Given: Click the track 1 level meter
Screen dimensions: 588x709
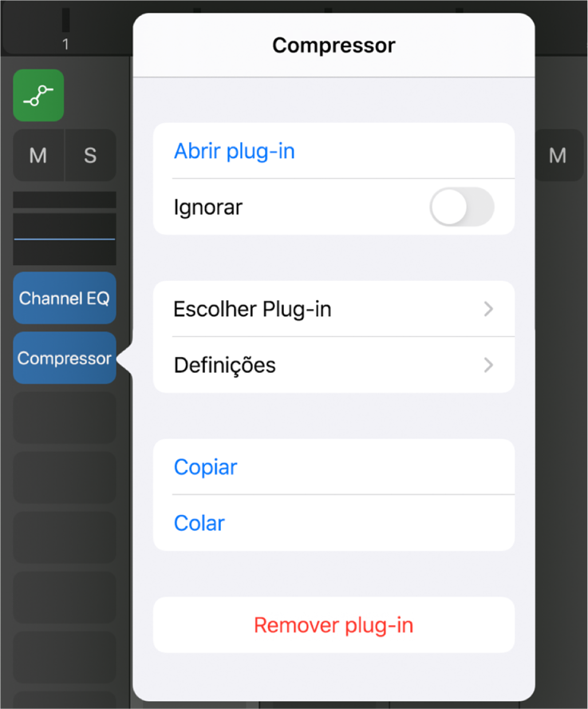Looking at the screenshot, I should coord(66,20).
